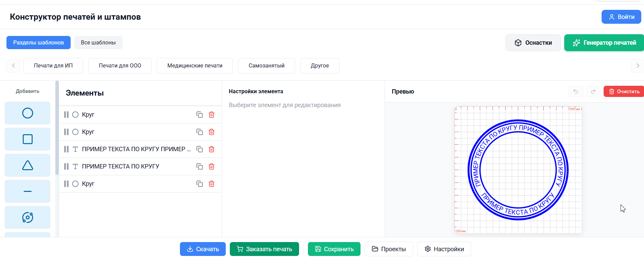The image size is (644, 259).
Task: Duplicate the bottom Круг element
Action: [200, 184]
